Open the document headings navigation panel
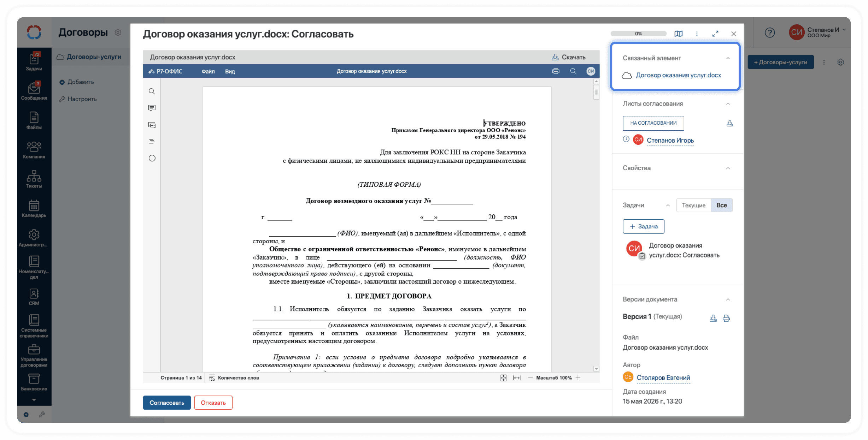This screenshot has width=868, height=440. tap(152, 141)
